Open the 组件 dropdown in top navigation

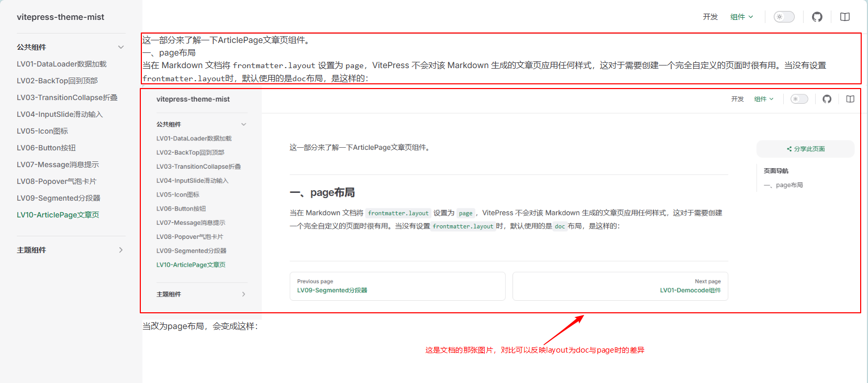pos(741,17)
